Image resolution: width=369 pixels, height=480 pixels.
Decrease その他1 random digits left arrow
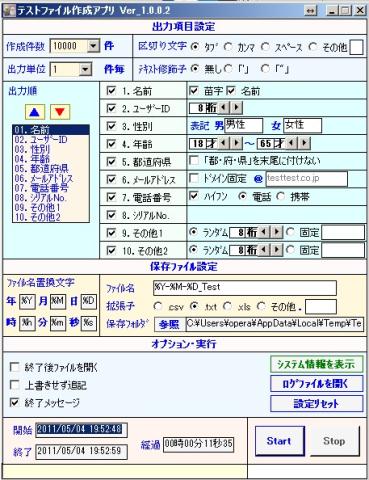[x=264, y=232]
